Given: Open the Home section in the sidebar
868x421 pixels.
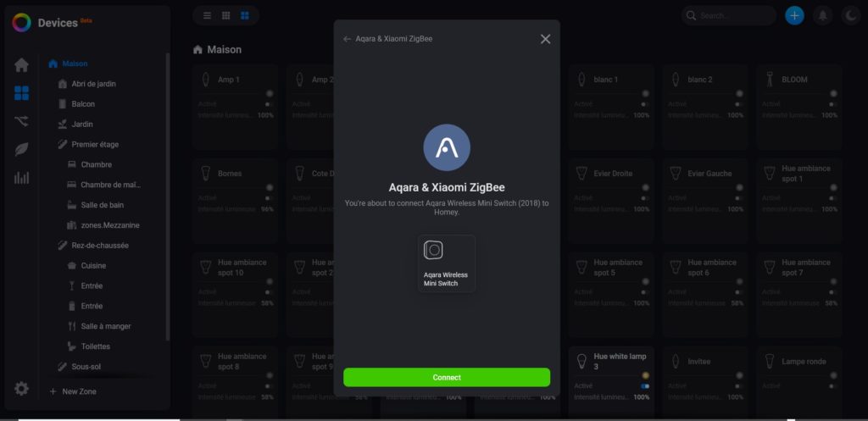Looking at the screenshot, I should 21,65.
